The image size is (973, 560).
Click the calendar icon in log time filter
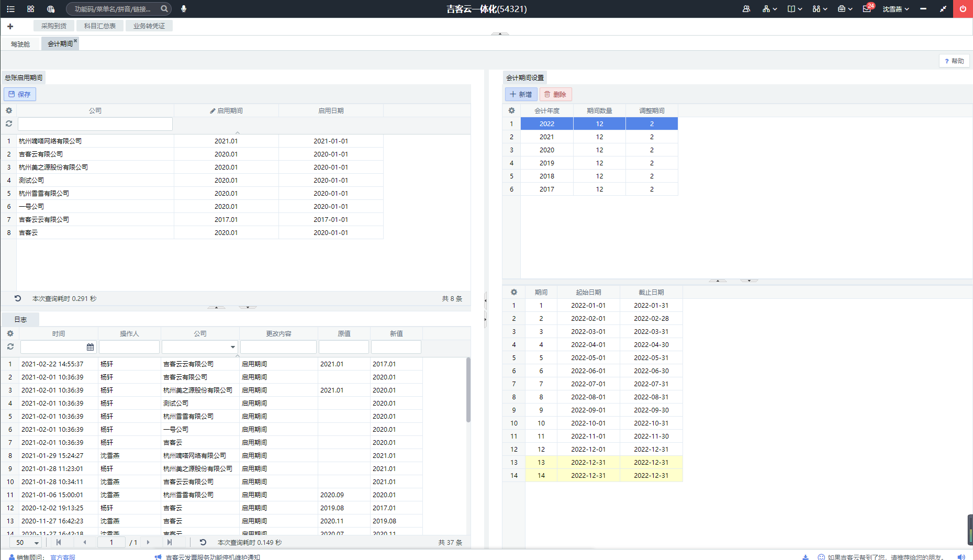90,347
